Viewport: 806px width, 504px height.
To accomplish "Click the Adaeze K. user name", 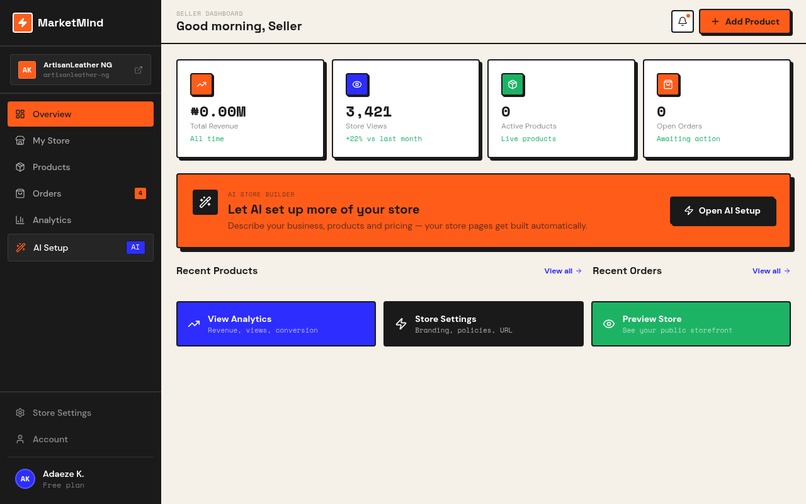I will pyautogui.click(x=63, y=474).
